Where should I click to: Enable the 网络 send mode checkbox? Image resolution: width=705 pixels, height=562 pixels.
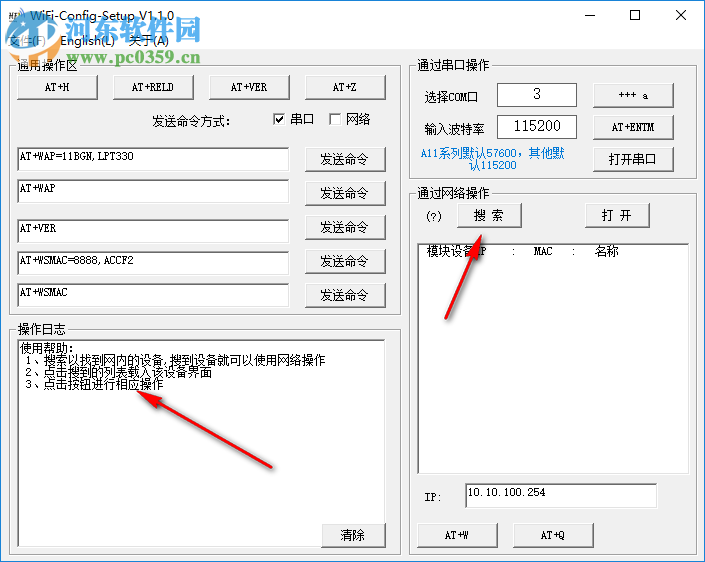pos(335,119)
